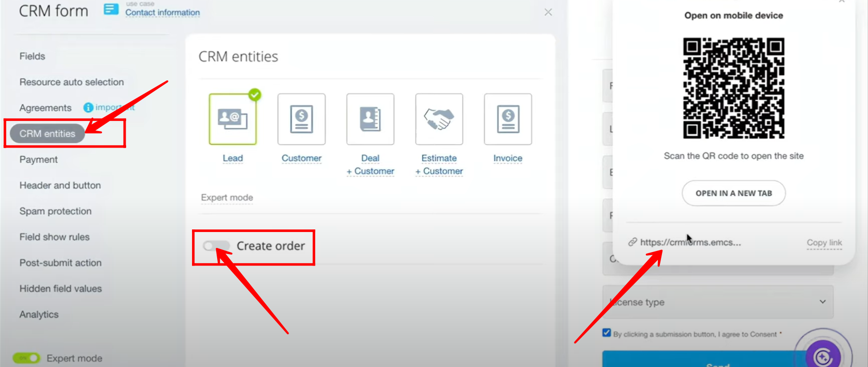Click the https://crmforms.emcs... URL text

coord(691,242)
